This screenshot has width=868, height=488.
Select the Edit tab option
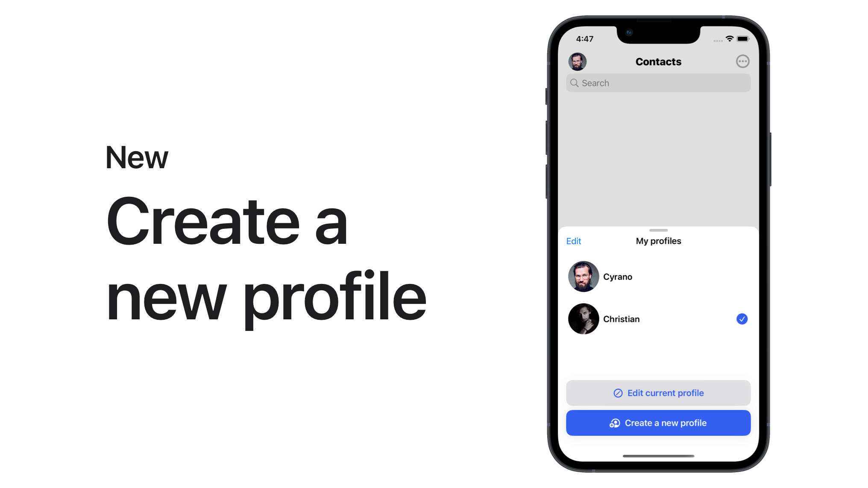[x=574, y=241]
